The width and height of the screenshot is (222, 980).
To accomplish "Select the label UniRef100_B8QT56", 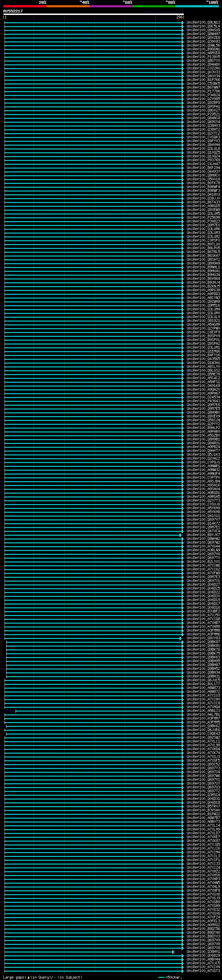I will coord(203,929).
